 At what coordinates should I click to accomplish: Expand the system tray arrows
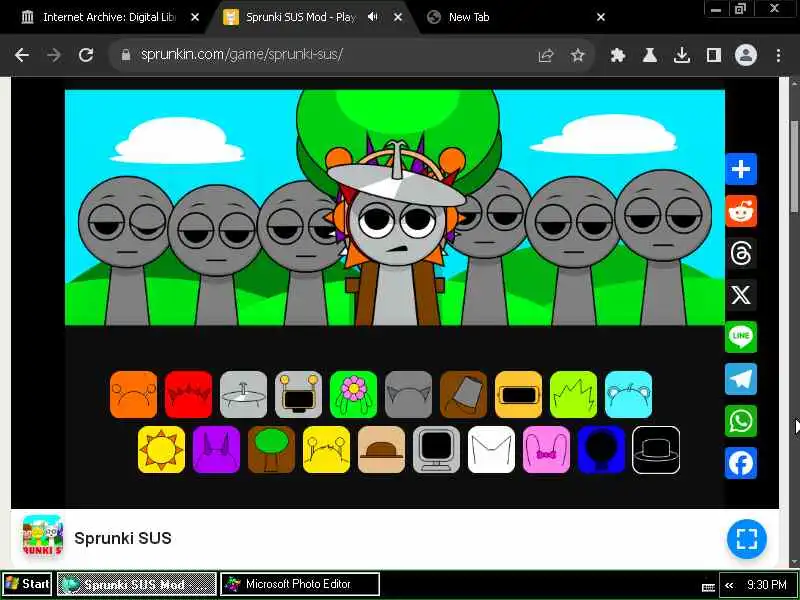click(730, 585)
